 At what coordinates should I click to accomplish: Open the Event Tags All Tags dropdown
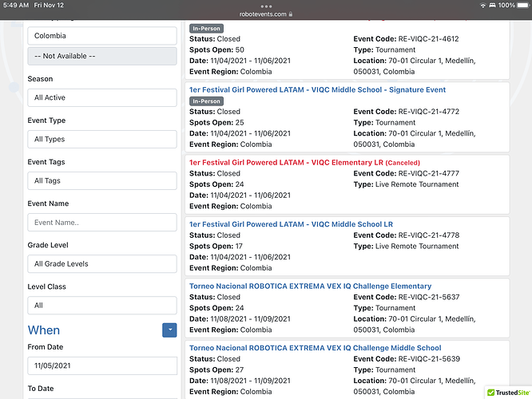(x=102, y=180)
